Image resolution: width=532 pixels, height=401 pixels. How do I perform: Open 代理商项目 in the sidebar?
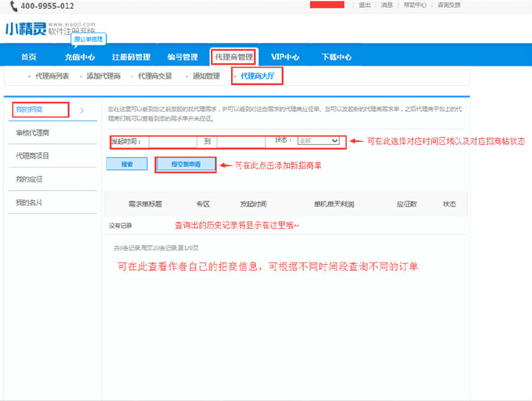click(x=33, y=156)
